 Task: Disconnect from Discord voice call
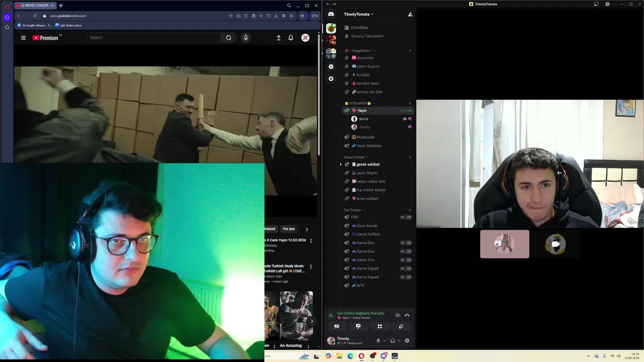[x=407, y=315]
